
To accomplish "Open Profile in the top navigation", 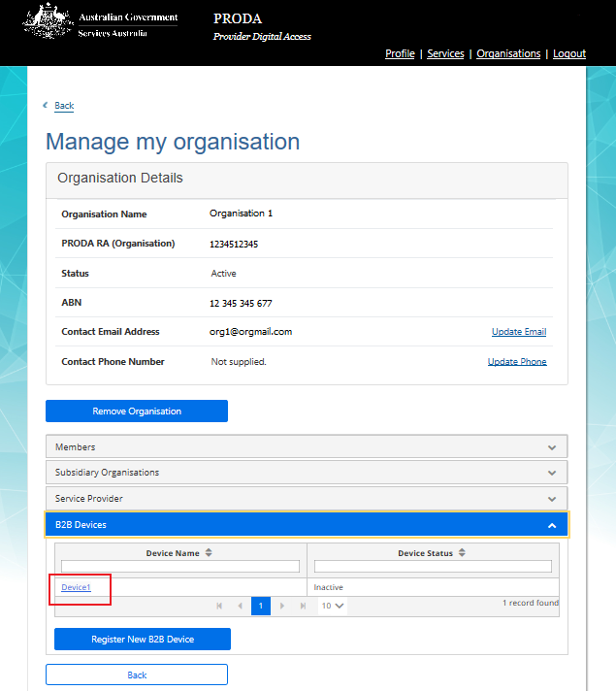I will pyautogui.click(x=400, y=53).
